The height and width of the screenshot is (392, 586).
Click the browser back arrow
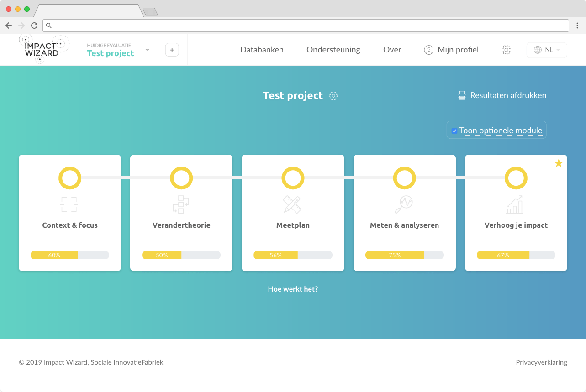[x=9, y=26]
